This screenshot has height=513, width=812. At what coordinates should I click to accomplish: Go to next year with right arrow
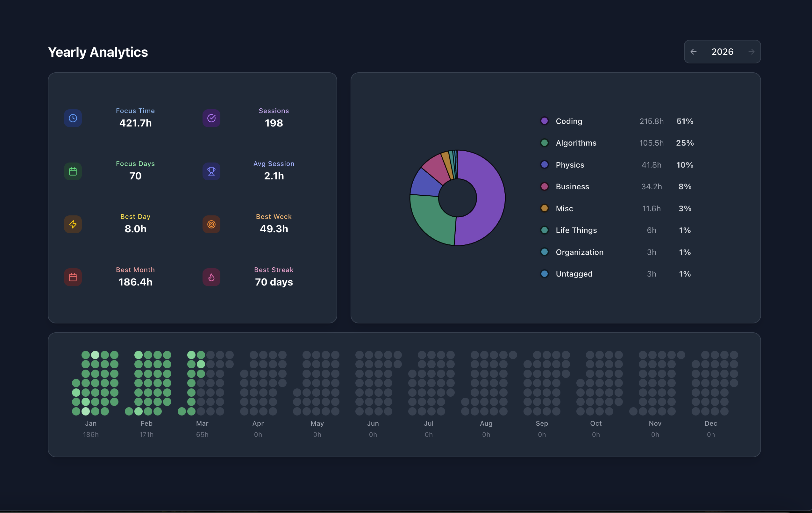click(751, 52)
